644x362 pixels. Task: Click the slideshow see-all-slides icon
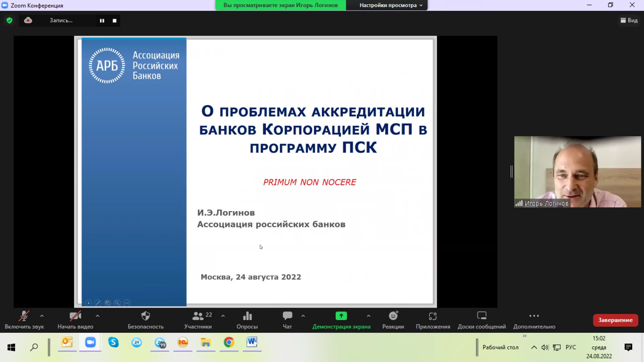(108, 303)
